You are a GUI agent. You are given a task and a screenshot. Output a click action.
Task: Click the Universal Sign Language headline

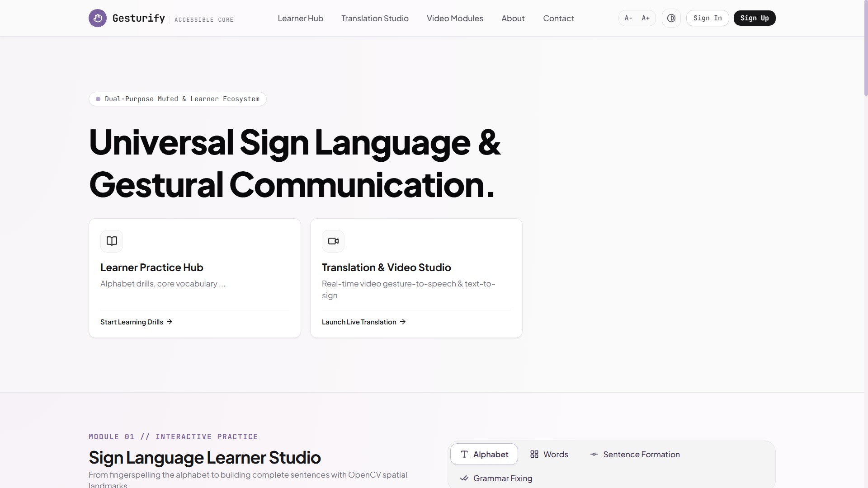tap(295, 164)
